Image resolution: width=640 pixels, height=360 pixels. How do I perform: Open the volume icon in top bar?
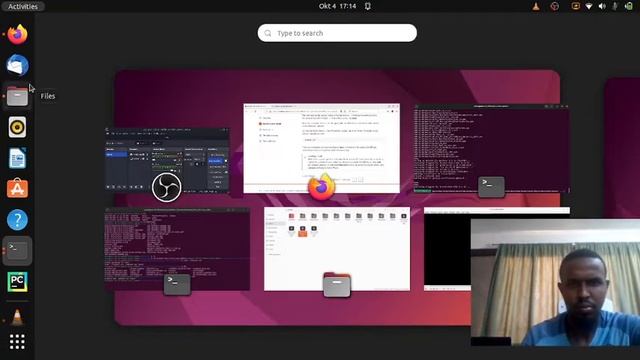pyautogui.click(x=602, y=6)
